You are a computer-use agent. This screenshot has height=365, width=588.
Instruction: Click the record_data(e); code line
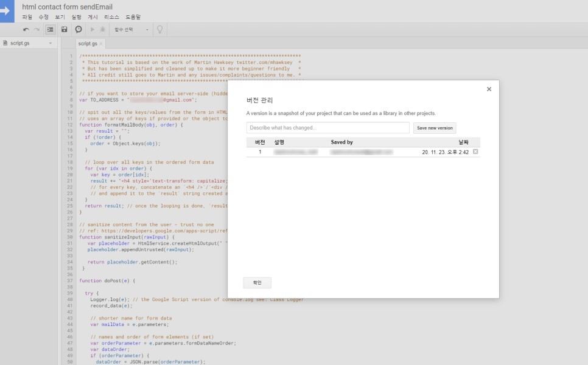click(111, 306)
